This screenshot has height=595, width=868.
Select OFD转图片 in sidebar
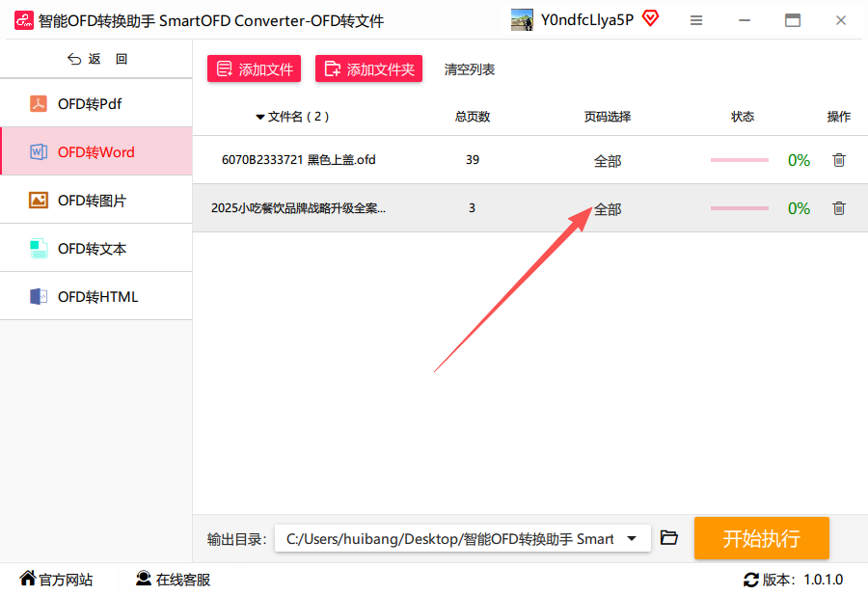pyautogui.click(x=92, y=201)
